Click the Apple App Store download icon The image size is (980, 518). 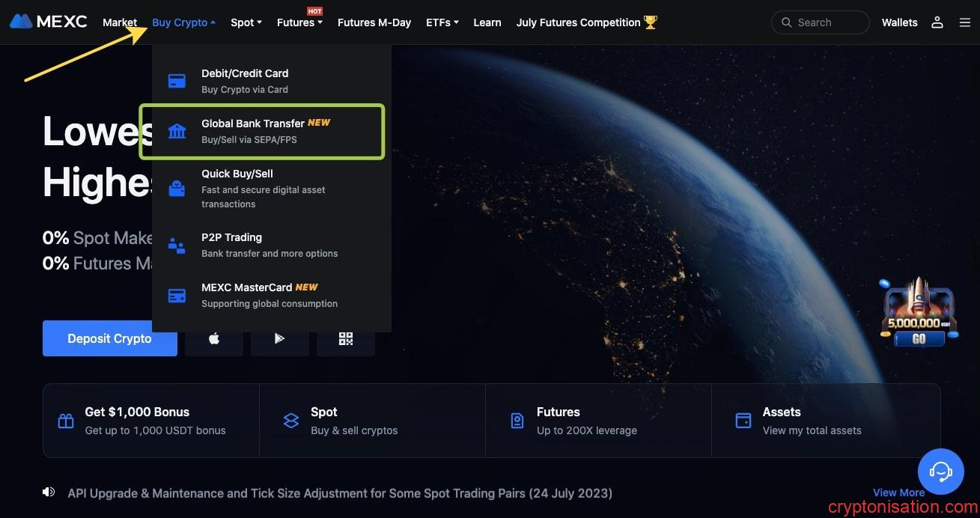click(x=214, y=338)
